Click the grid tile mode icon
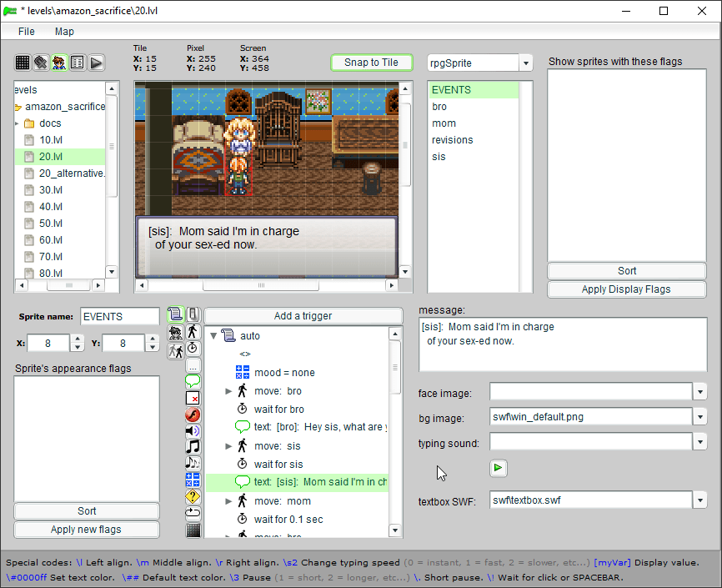The image size is (722, 588). [23, 63]
